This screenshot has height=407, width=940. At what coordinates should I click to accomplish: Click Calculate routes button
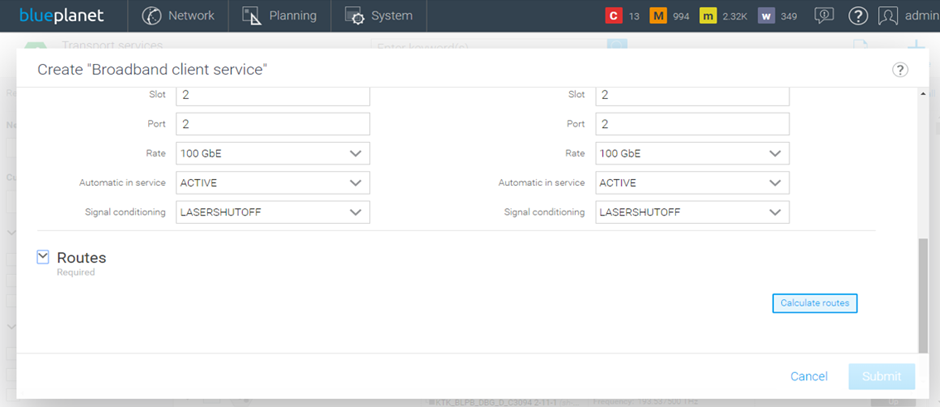point(815,303)
